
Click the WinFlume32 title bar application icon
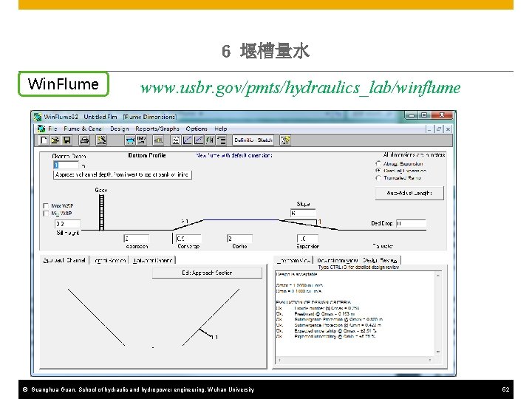38,117
